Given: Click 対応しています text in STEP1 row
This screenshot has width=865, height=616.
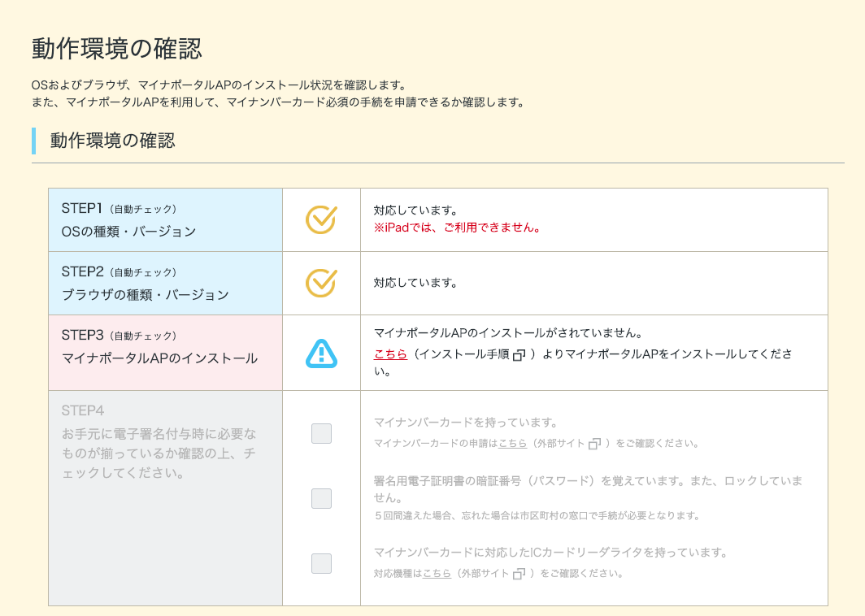Looking at the screenshot, I should (x=415, y=210).
